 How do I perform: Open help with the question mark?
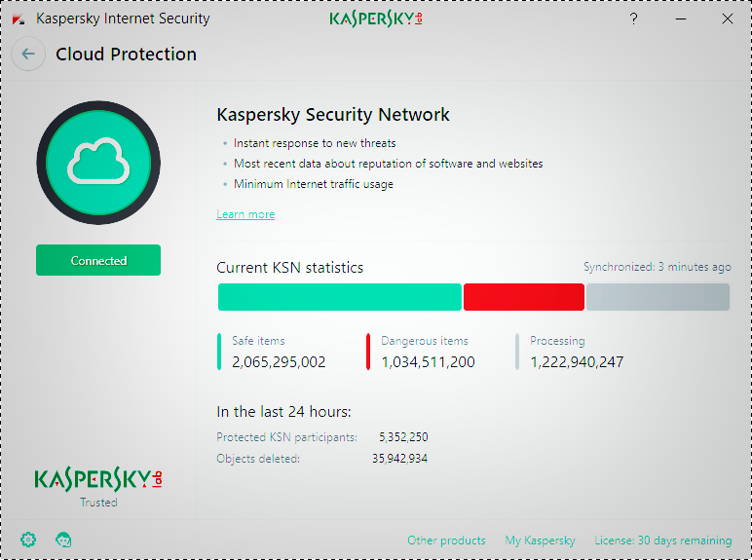click(634, 19)
